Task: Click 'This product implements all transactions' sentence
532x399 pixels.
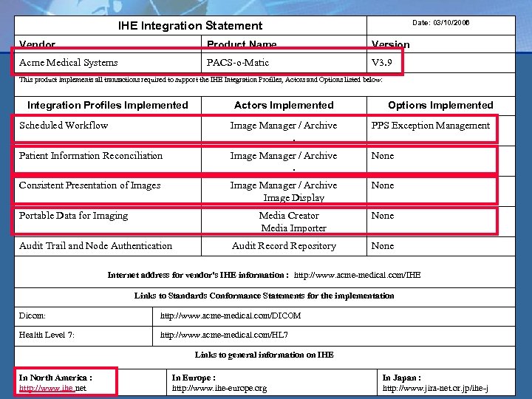Action: click(x=200, y=80)
